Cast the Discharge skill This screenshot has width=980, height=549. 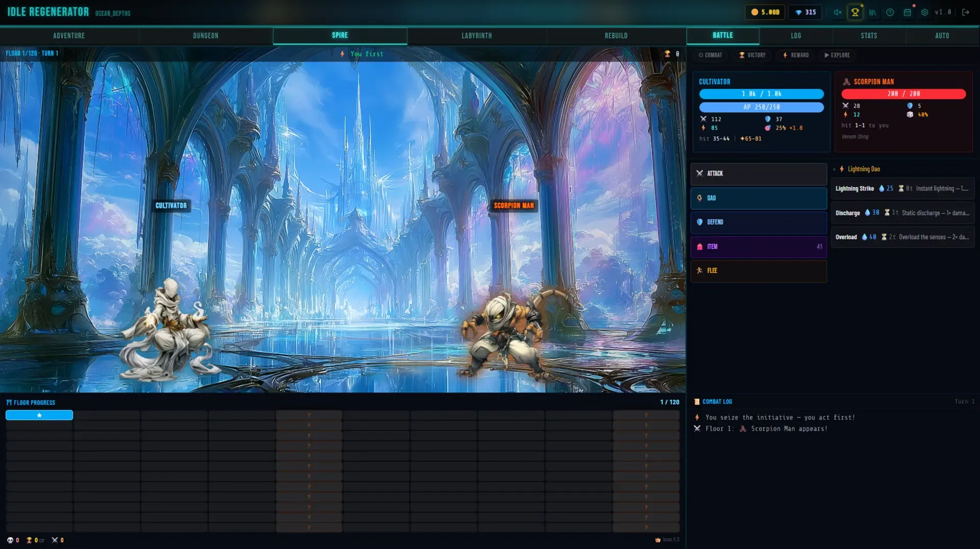(x=902, y=213)
